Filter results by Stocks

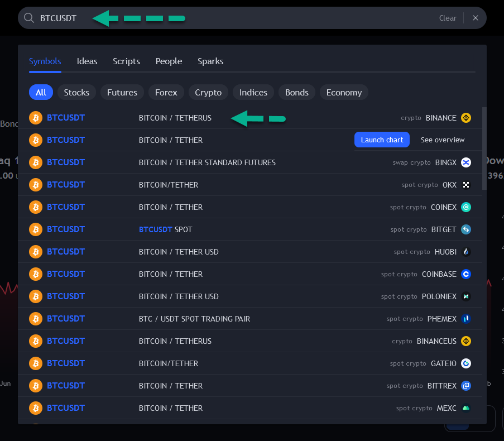coord(76,92)
